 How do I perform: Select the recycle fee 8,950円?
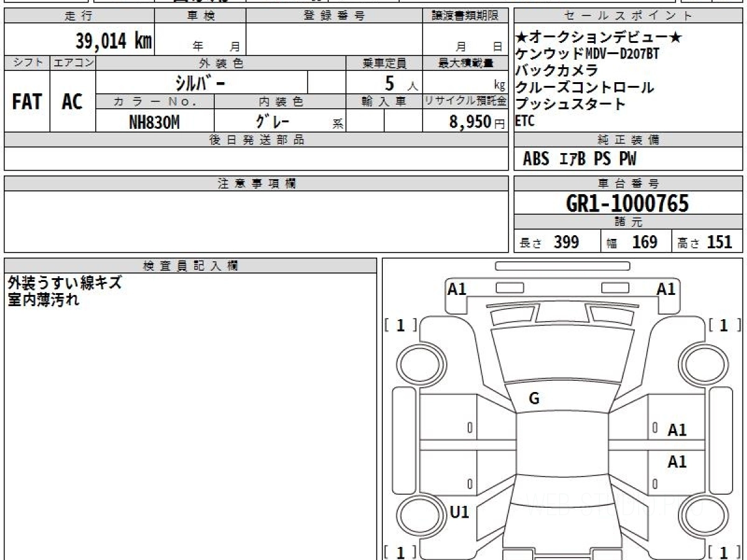(477, 122)
